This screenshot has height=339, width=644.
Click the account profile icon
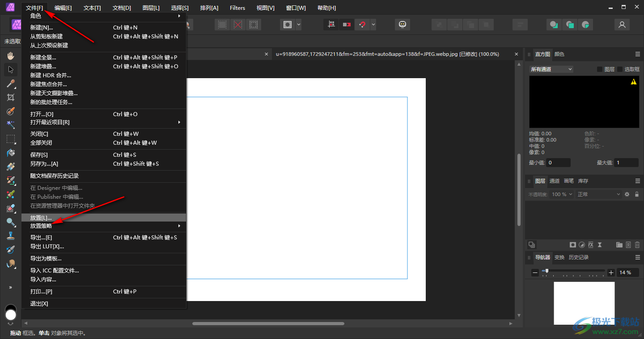622,25
